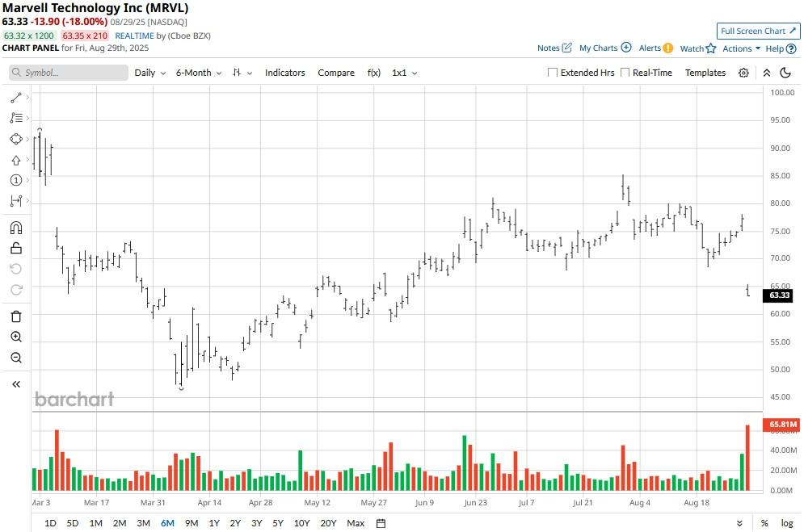
Task: Delete drawings with trash can icon
Action: tap(16, 316)
